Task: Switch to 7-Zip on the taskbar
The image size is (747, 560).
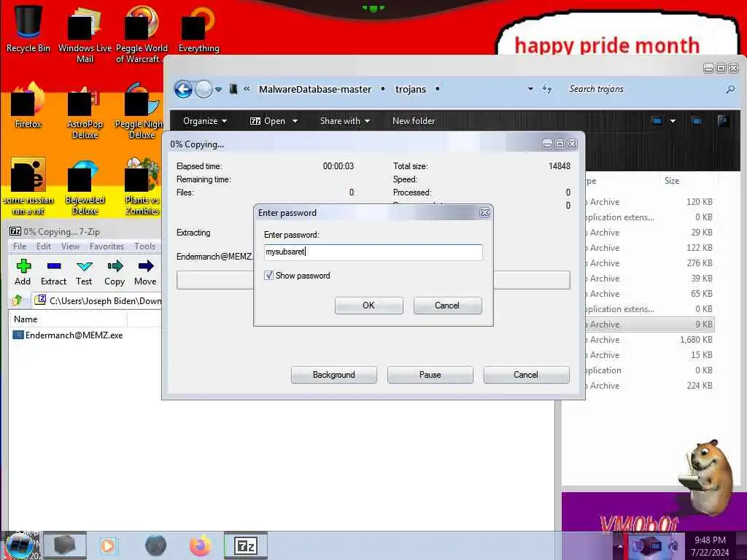Action: [x=245, y=545]
